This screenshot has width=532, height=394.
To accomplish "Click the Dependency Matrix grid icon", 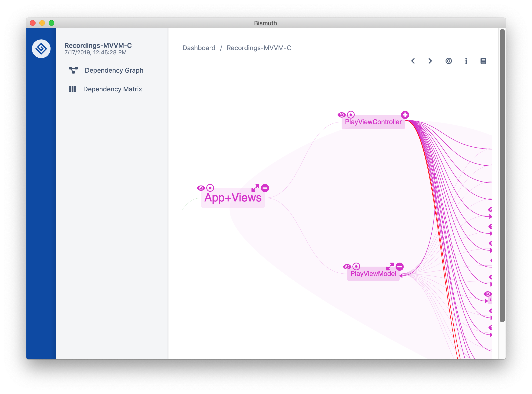I will click(x=72, y=89).
